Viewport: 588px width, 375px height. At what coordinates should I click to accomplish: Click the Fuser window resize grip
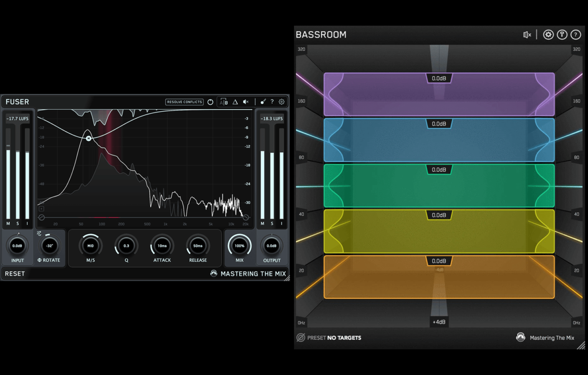286,278
